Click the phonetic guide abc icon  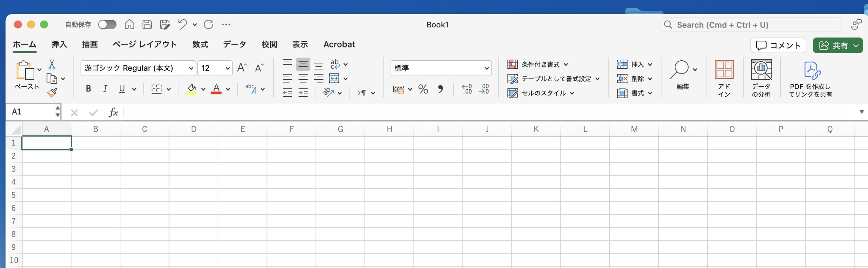251,89
